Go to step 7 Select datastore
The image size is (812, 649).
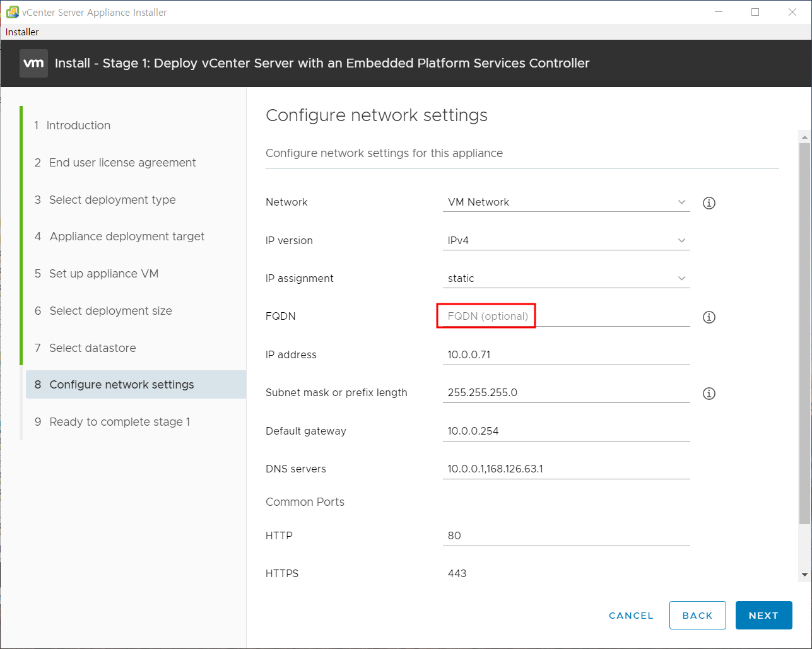click(x=85, y=348)
